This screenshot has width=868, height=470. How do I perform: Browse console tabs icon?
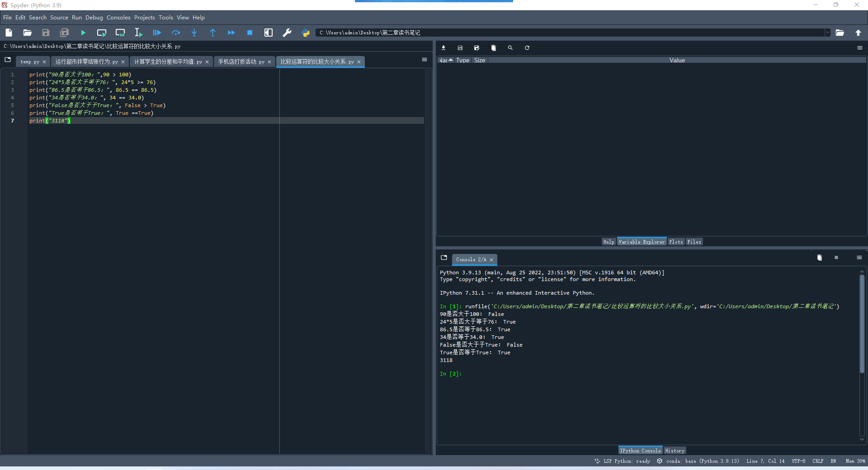point(444,258)
